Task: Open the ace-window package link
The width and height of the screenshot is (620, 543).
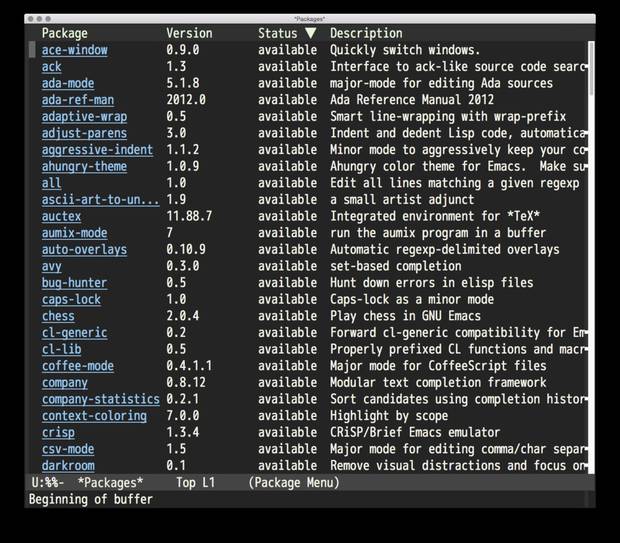Action: point(74,50)
